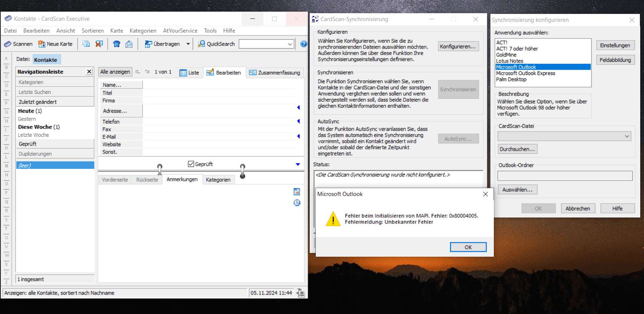Click the Outlook-Ordner input field
Screen dimensions: 644x314
[x=565, y=176]
